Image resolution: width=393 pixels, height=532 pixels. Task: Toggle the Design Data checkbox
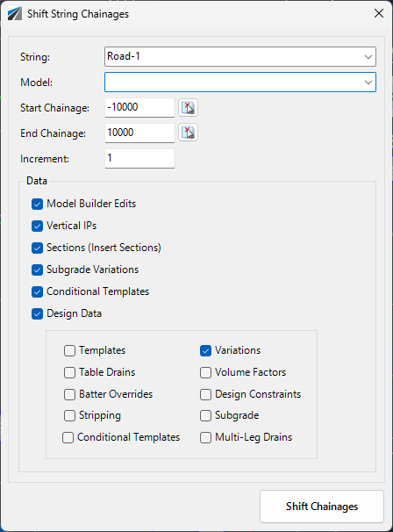[x=38, y=313]
